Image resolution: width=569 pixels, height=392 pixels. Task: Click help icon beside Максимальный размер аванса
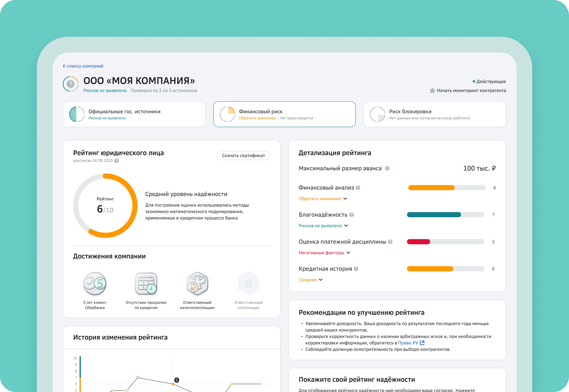387,169
